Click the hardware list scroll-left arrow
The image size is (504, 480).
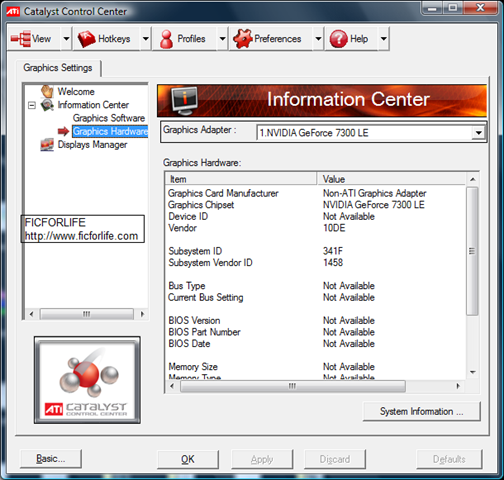coord(172,386)
